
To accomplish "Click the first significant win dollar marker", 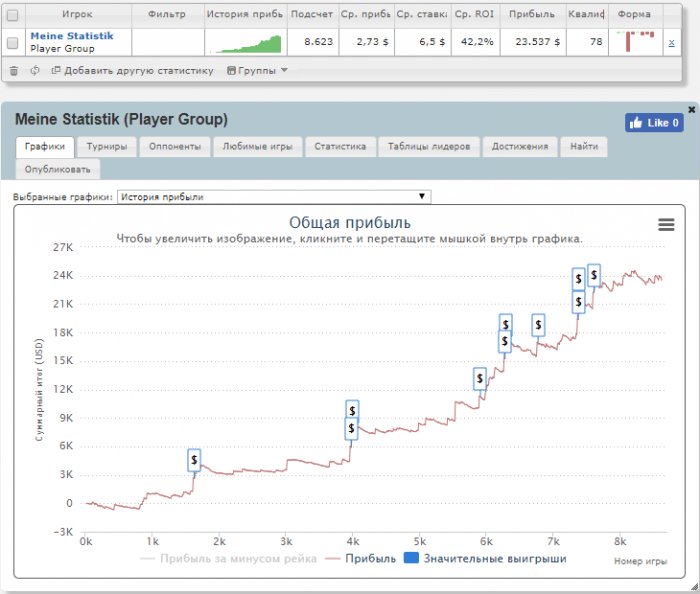I will 194,460.
